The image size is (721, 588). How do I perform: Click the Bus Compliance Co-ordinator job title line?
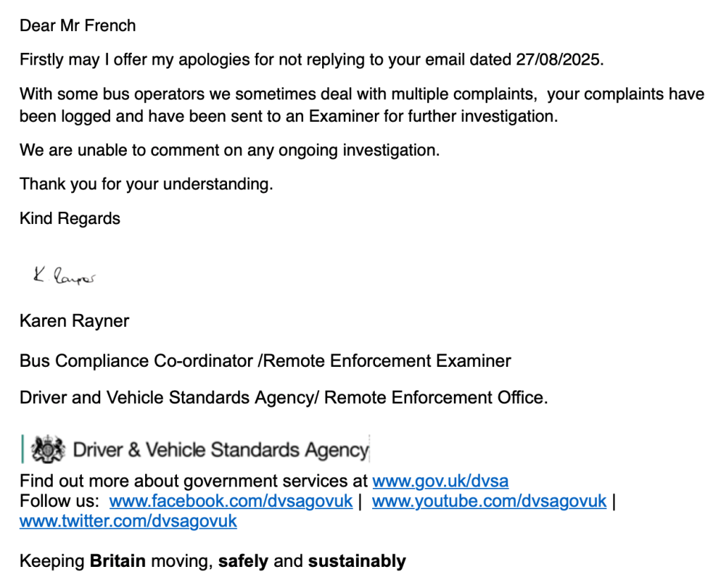pyautogui.click(x=265, y=361)
